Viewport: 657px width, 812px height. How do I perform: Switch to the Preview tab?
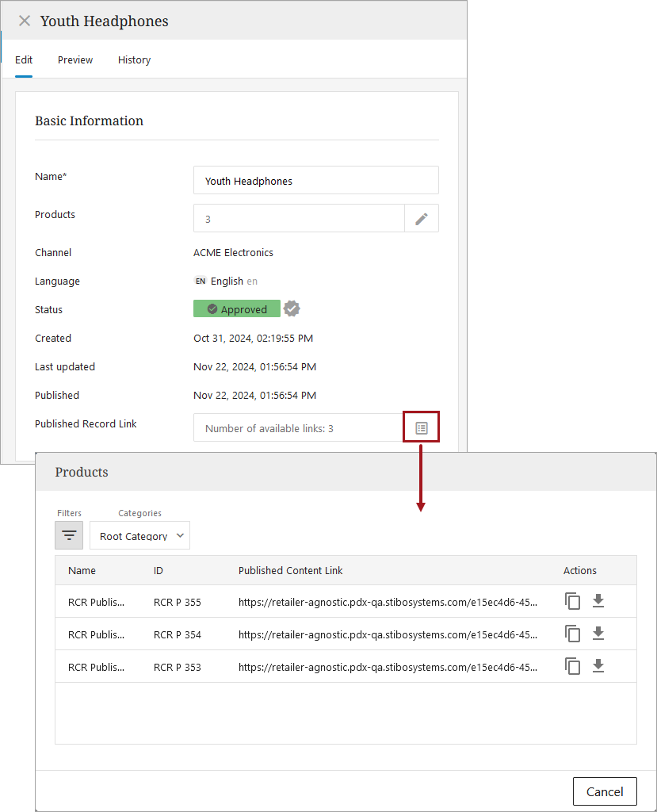75,60
